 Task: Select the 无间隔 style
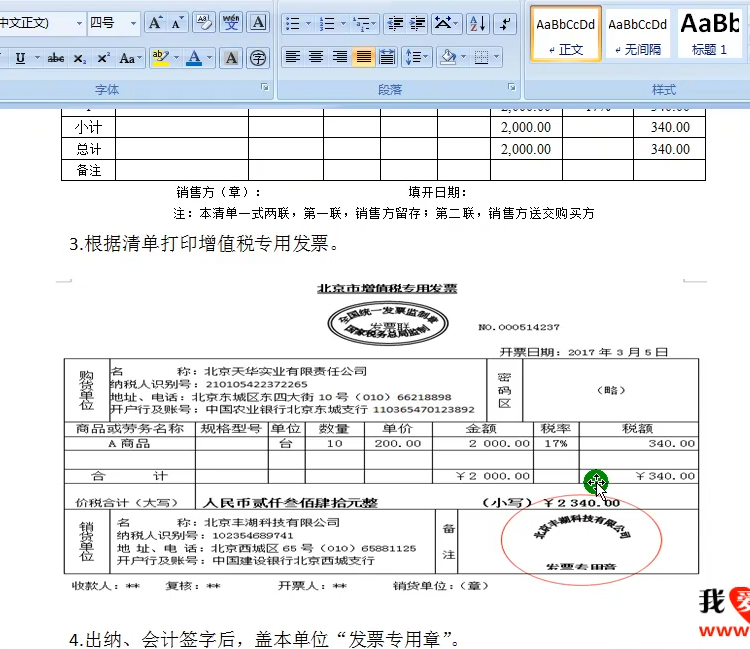(638, 34)
